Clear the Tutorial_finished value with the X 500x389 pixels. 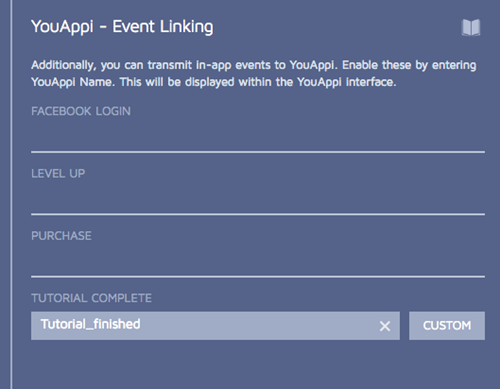click(x=385, y=326)
